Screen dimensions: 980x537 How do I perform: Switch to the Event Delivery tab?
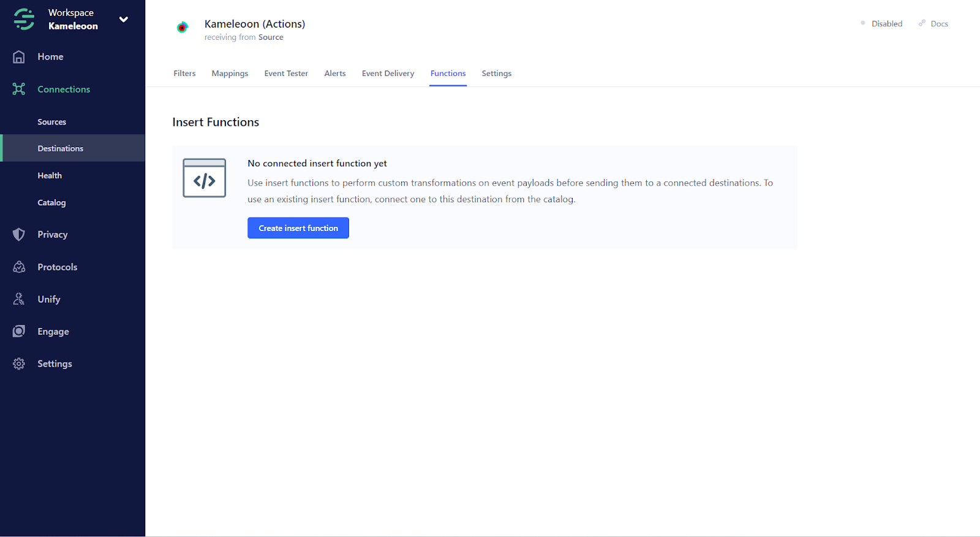click(388, 74)
